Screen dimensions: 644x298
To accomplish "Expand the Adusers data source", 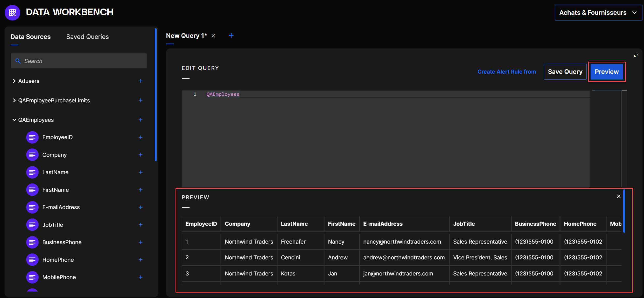I will tap(14, 81).
